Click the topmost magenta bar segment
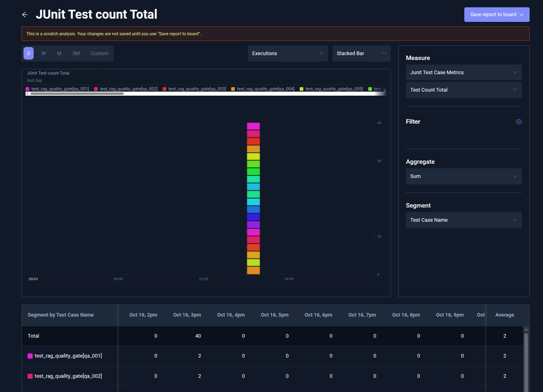The height and width of the screenshot is (392, 543). pos(253,126)
